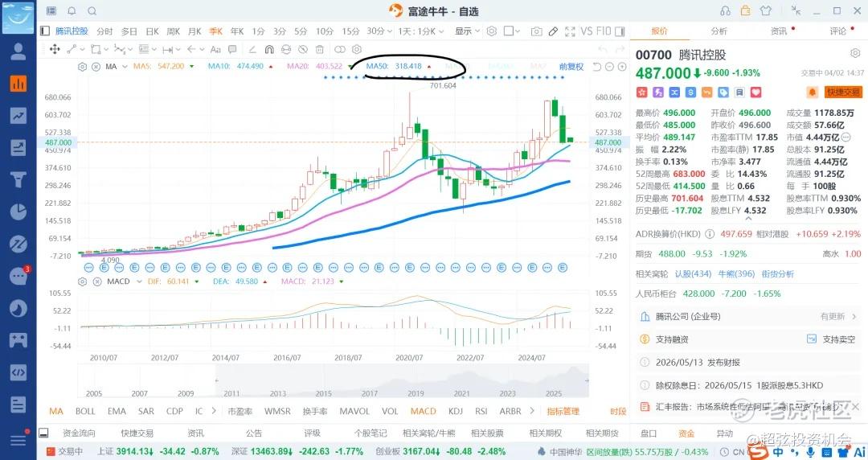Open the 评论 tab in right panel
868x460 pixels.
click(x=838, y=31)
